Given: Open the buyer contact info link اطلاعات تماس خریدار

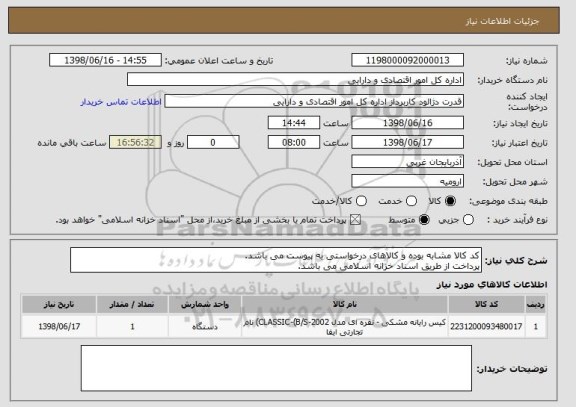Looking at the screenshot, I should tap(121, 102).
